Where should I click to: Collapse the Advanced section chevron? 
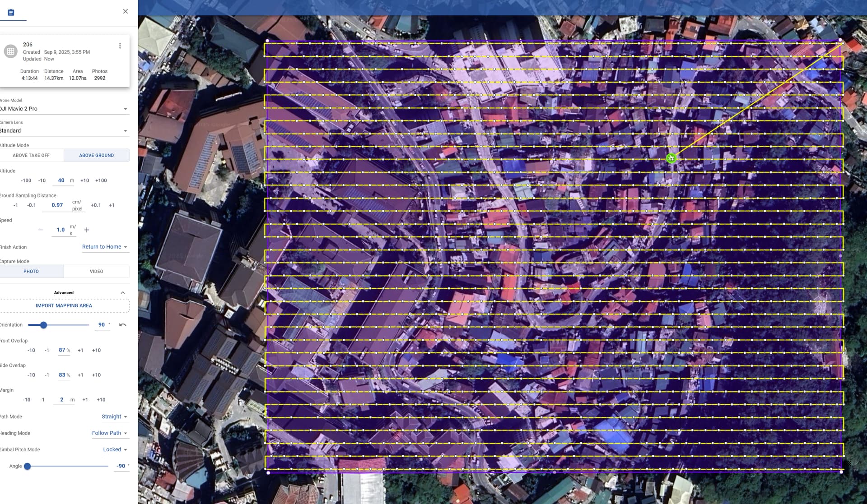[x=122, y=293]
